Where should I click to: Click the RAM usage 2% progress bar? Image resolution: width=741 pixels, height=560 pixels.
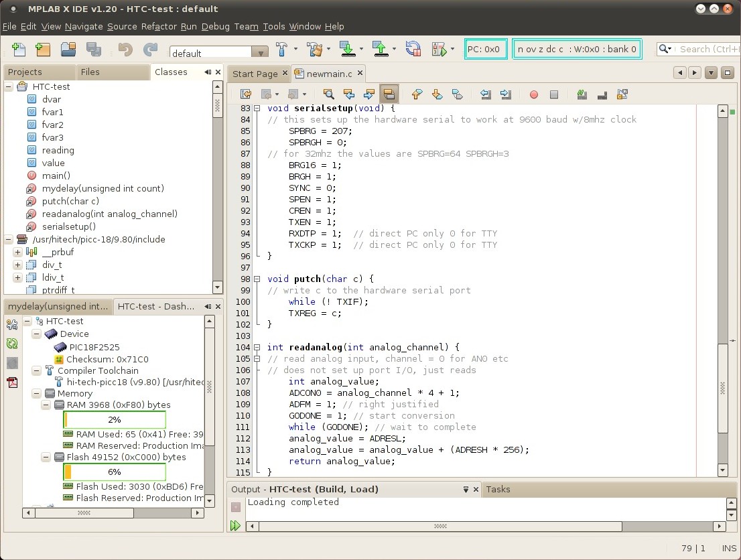point(115,419)
